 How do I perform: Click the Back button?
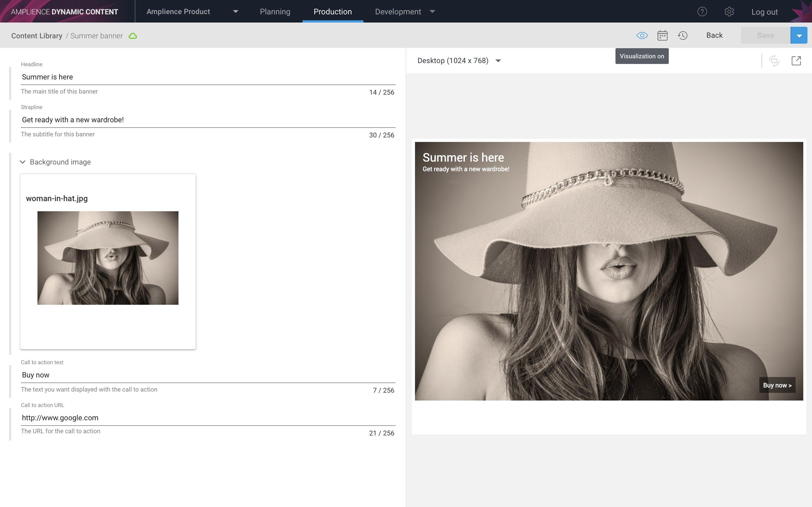(x=714, y=35)
